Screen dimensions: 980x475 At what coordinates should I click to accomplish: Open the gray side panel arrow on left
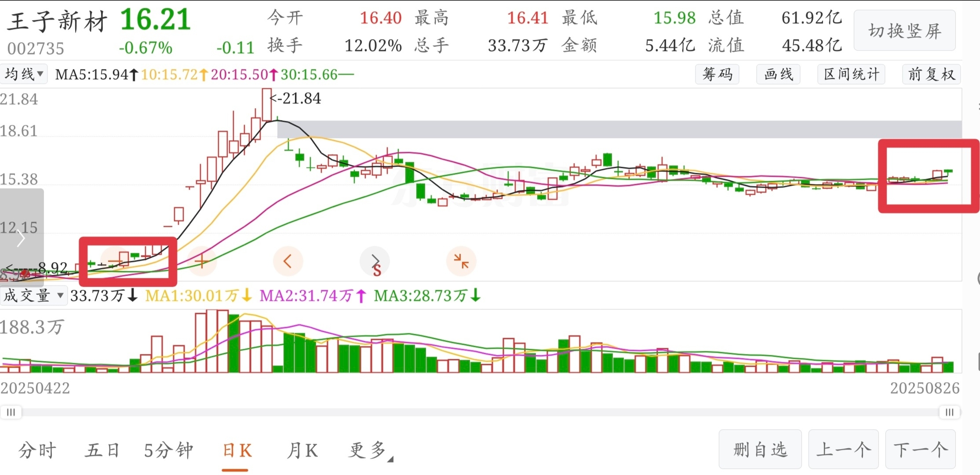pos(21,239)
